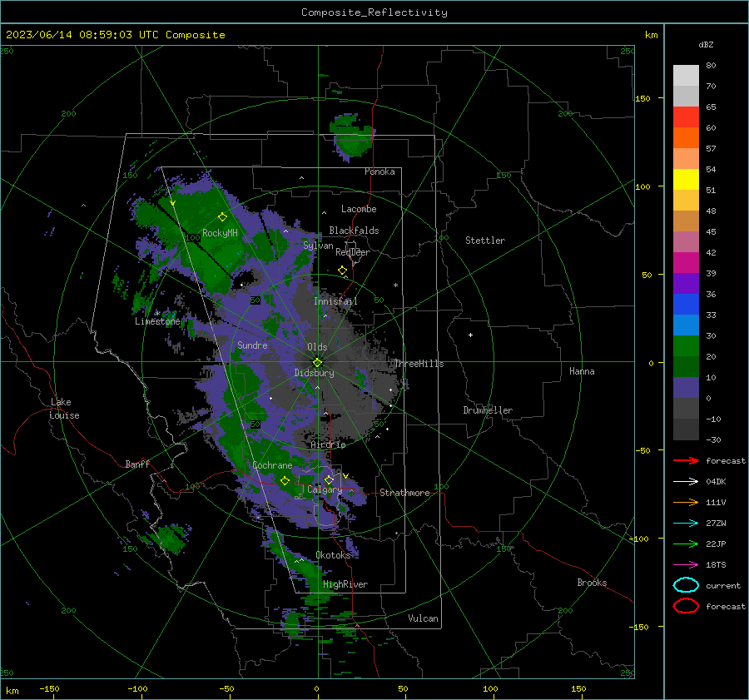The image size is (749, 700).
Task: Click the light gray 80 dBZ swatch
Action: click(x=686, y=76)
